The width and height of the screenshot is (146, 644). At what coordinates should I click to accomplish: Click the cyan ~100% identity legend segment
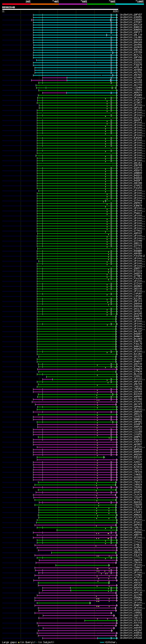(x=130, y=4)
